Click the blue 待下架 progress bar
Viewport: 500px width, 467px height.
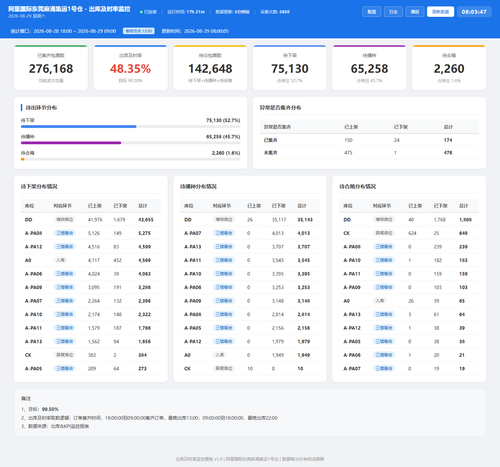(79, 127)
